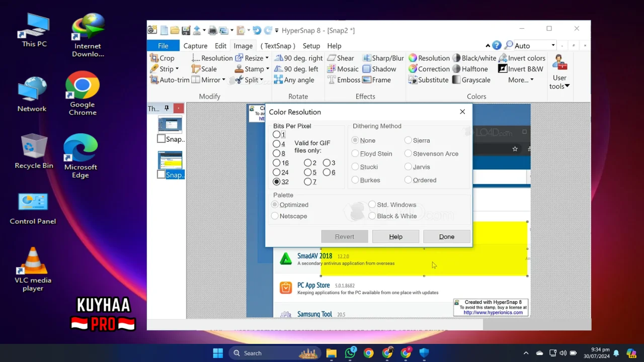Rotate image 90 deg. left
The width and height of the screenshot is (644, 362).
click(296, 69)
